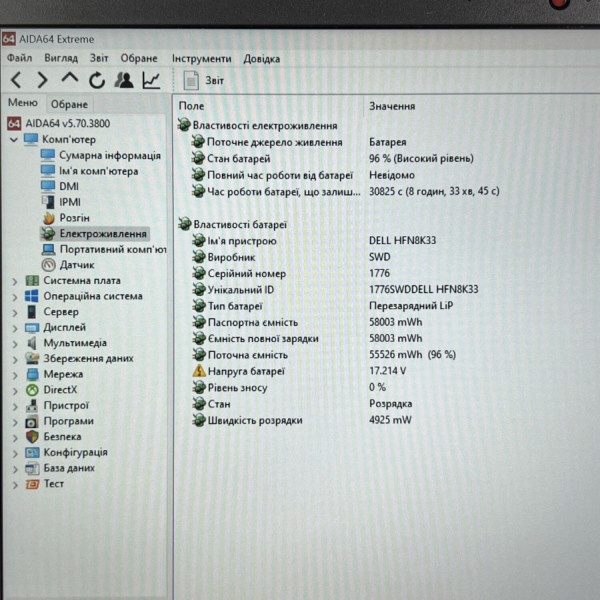The width and height of the screenshot is (600, 600).
Task: Refresh the page with the circular arrow icon
Action: coord(97,81)
